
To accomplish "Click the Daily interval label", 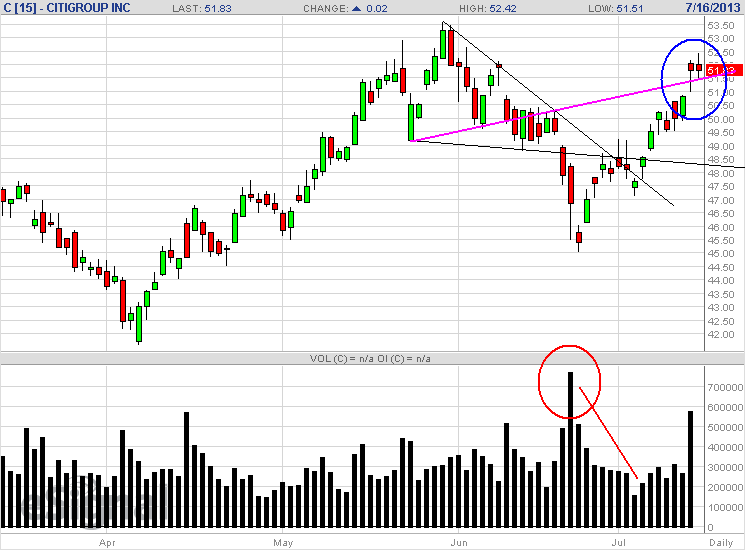I will pos(721,542).
